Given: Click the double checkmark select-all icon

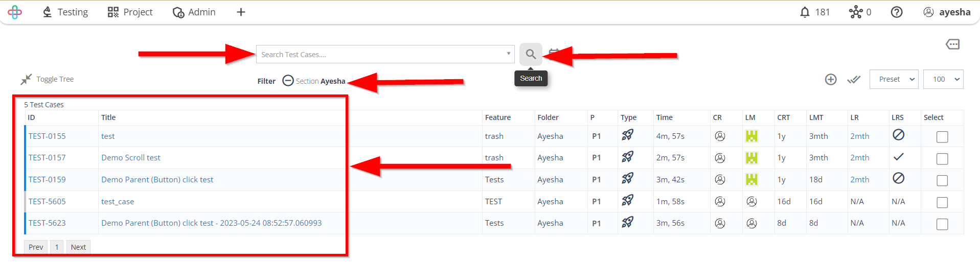Looking at the screenshot, I should tap(853, 79).
